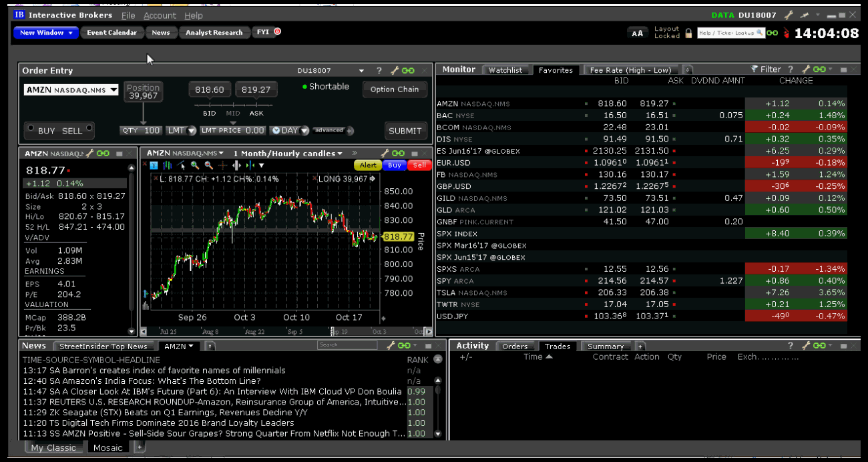Click the Filter funnel icon in Monitor

(754, 69)
